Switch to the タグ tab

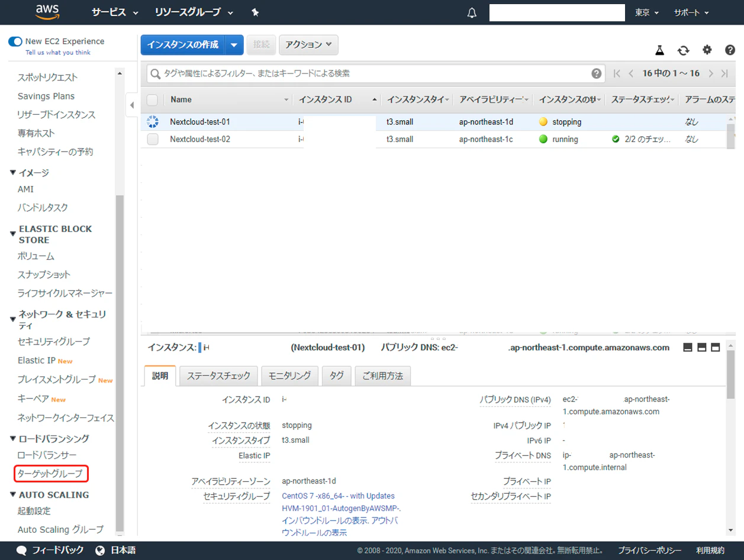336,376
